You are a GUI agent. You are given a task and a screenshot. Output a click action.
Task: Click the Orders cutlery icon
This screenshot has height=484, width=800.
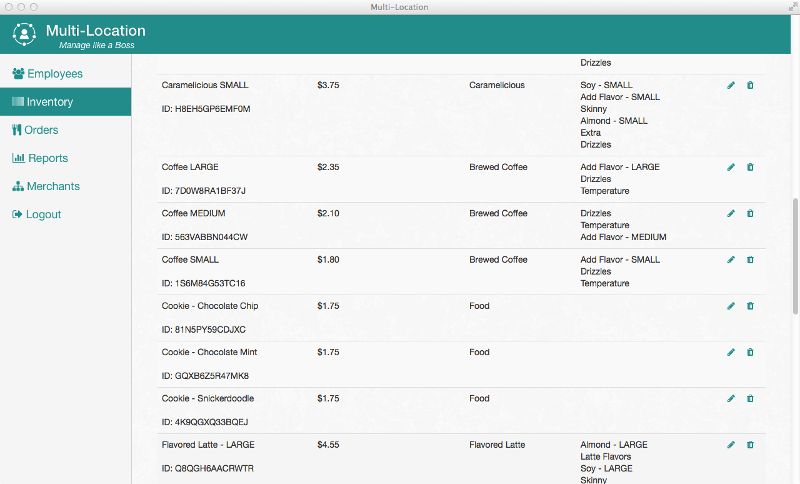pyautogui.click(x=17, y=130)
